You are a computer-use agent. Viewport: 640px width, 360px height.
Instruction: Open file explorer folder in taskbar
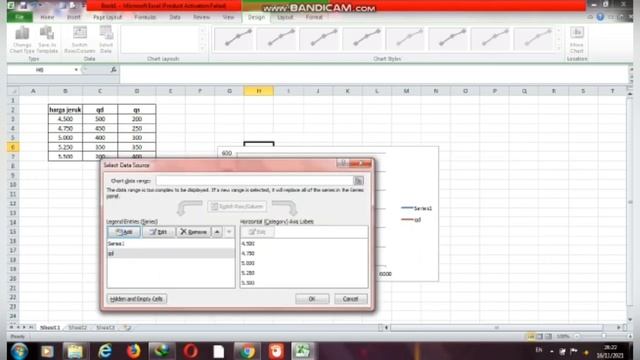[x=75, y=351]
